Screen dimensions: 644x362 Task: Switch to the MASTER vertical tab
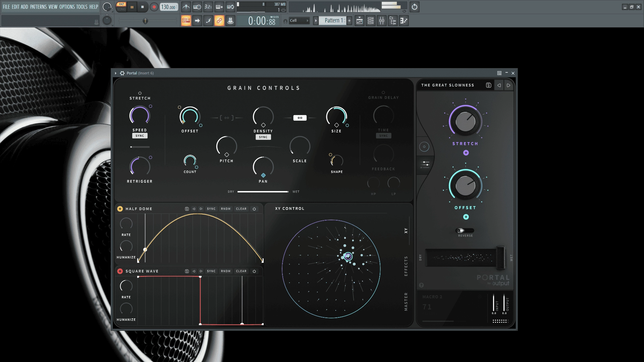[406, 302]
